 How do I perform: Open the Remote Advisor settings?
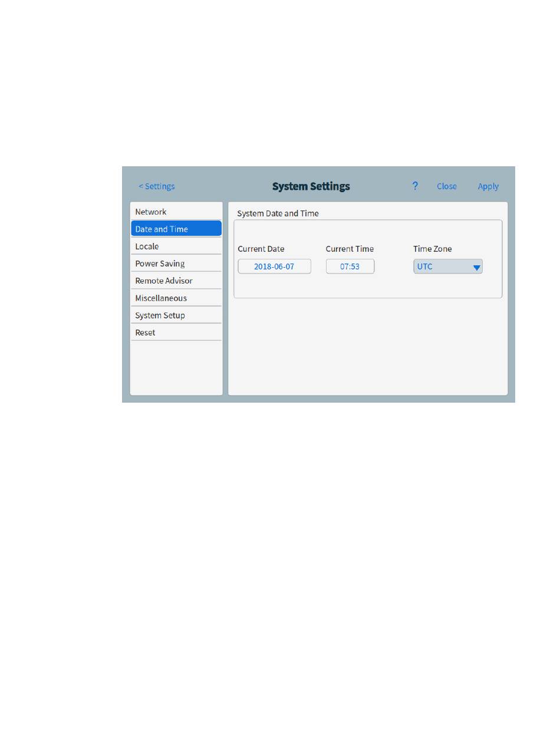tap(176, 281)
